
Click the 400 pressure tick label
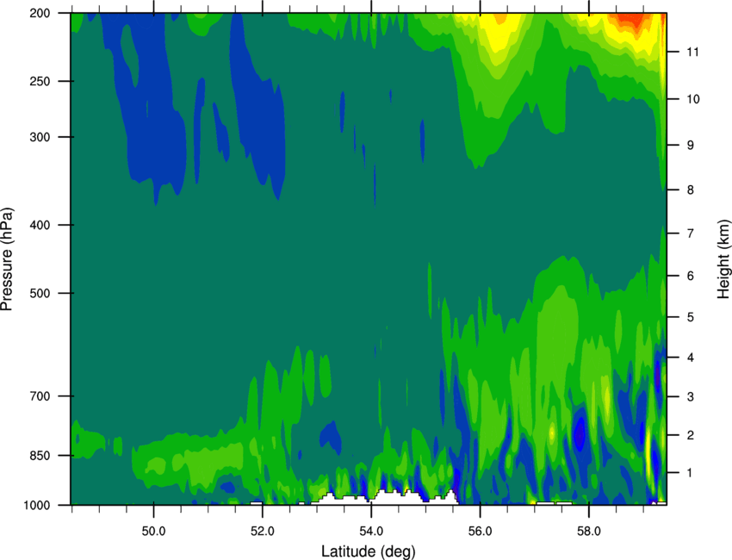point(40,225)
